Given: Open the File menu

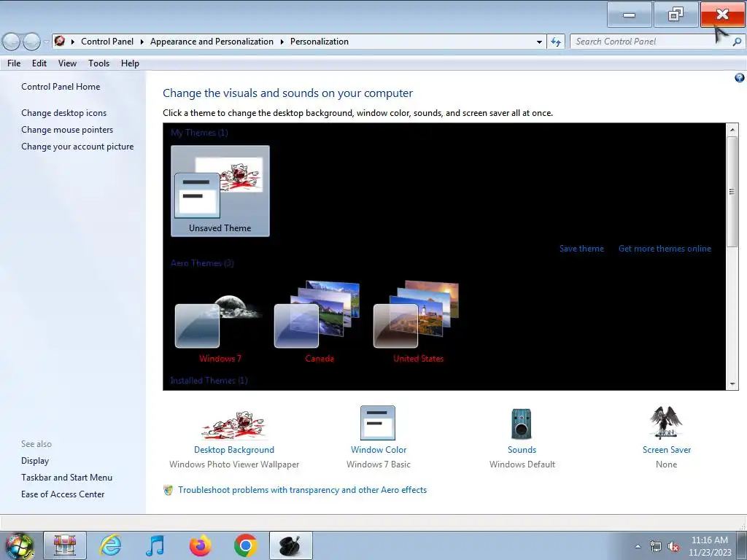Looking at the screenshot, I should pyautogui.click(x=14, y=63).
